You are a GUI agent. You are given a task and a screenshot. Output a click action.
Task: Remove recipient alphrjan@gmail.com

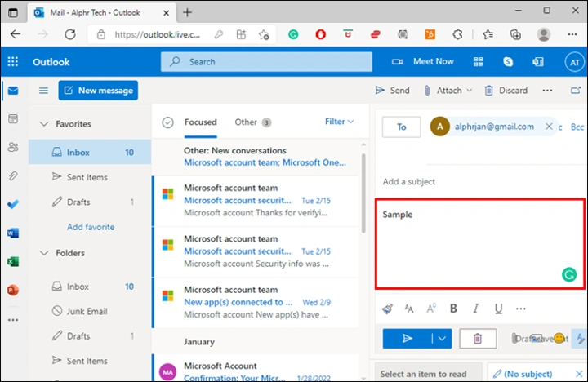pos(549,127)
